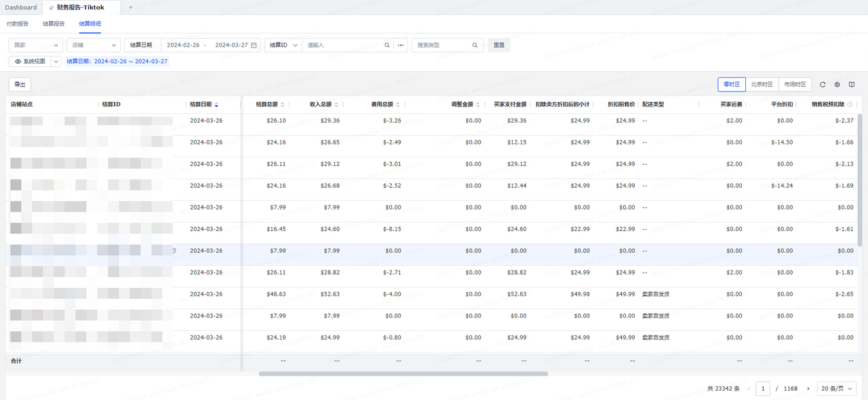Open the 付款报告 sub-tab
The width and height of the screenshot is (868, 400).
click(18, 24)
